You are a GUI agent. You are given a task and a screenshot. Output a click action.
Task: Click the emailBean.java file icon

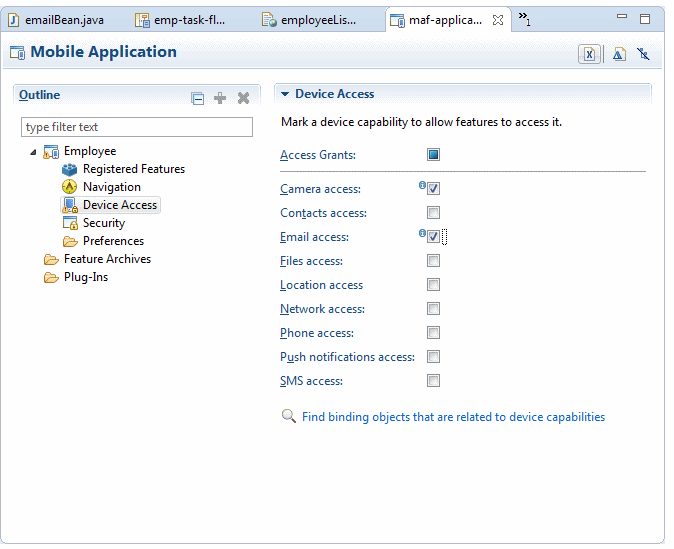[x=13, y=20]
